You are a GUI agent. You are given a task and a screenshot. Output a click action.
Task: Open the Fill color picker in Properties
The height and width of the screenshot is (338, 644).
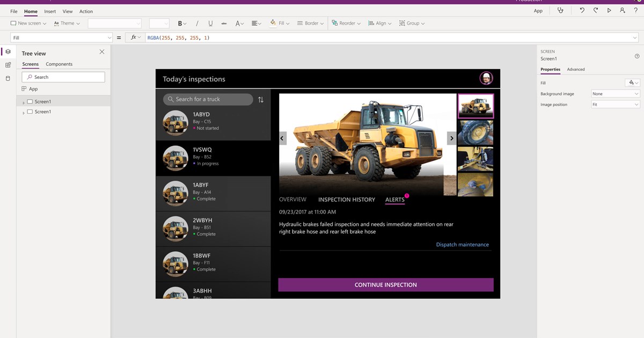pyautogui.click(x=633, y=83)
